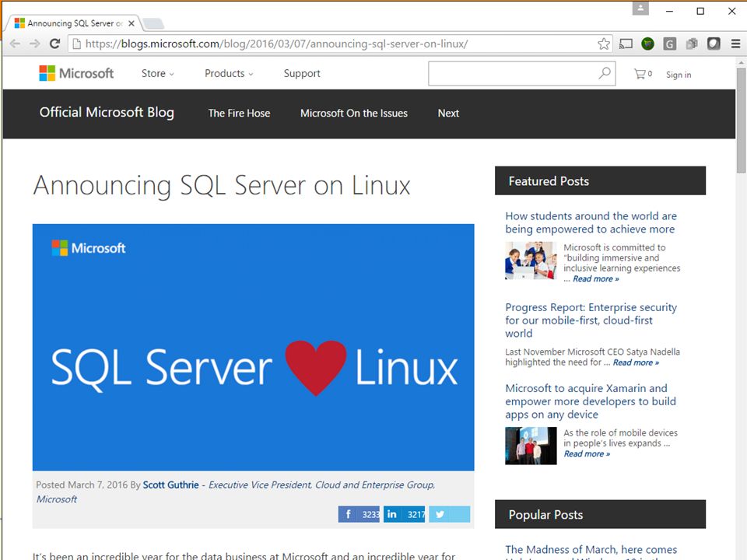Click the browser forward arrow
The image size is (747, 560).
coord(34,44)
